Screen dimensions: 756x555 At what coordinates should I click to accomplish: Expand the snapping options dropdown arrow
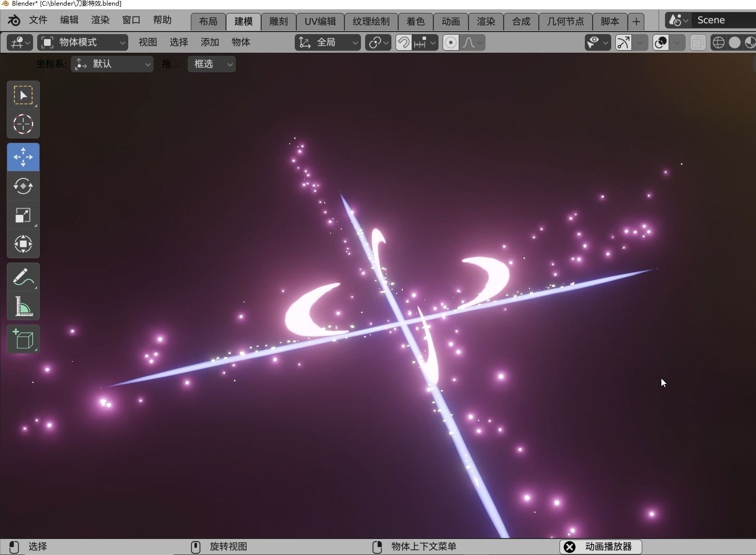433,42
